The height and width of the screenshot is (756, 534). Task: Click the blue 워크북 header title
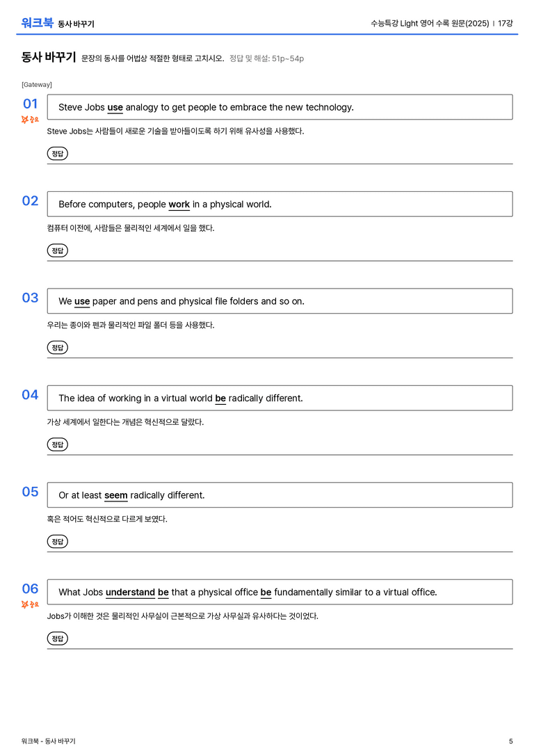pyautogui.click(x=37, y=23)
